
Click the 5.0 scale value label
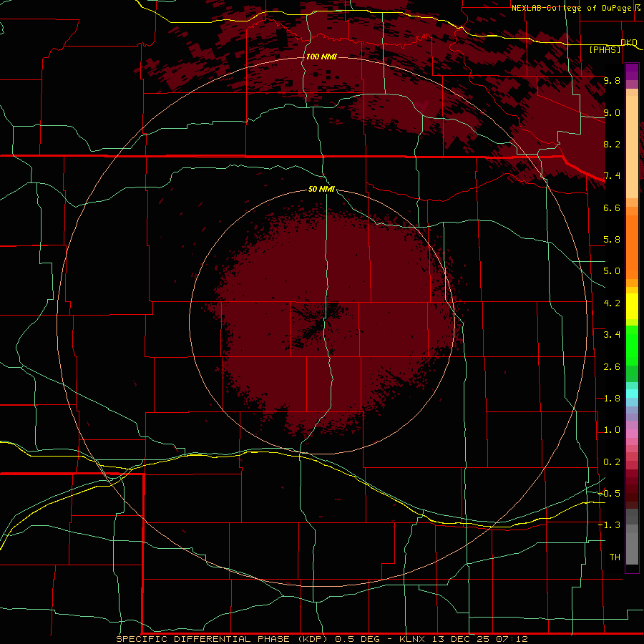click(612, 271)
